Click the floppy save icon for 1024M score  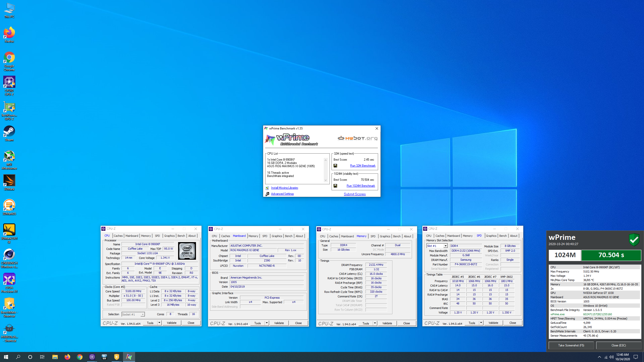(x=335, y=186)
